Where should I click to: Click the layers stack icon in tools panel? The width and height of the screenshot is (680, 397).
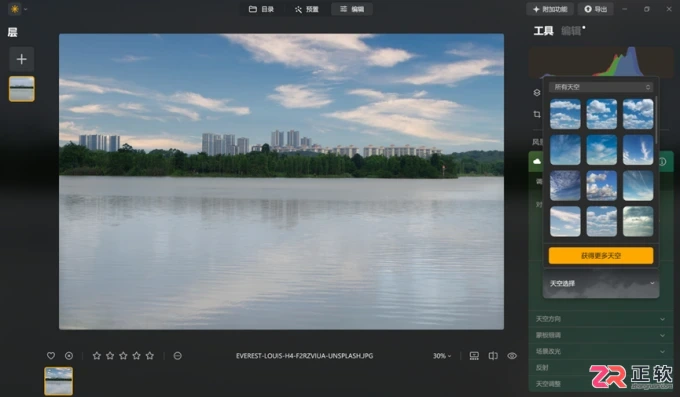click(537, 92)
